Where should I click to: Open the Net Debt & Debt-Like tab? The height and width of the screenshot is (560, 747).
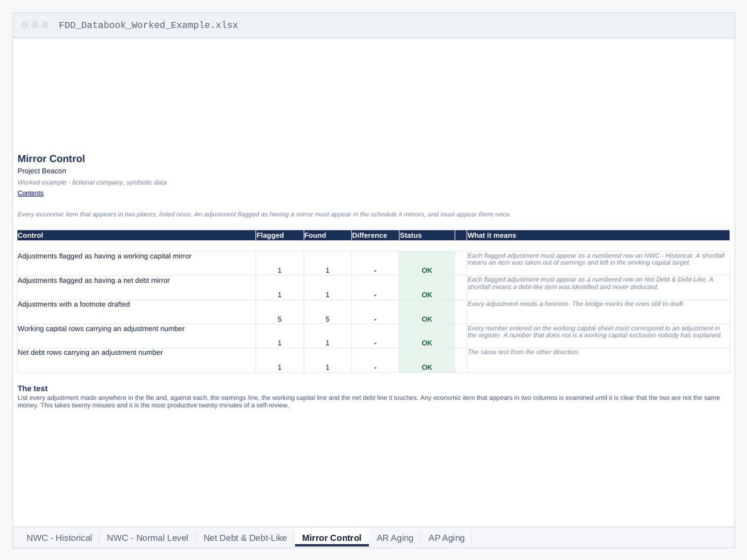tap(245, 538)
